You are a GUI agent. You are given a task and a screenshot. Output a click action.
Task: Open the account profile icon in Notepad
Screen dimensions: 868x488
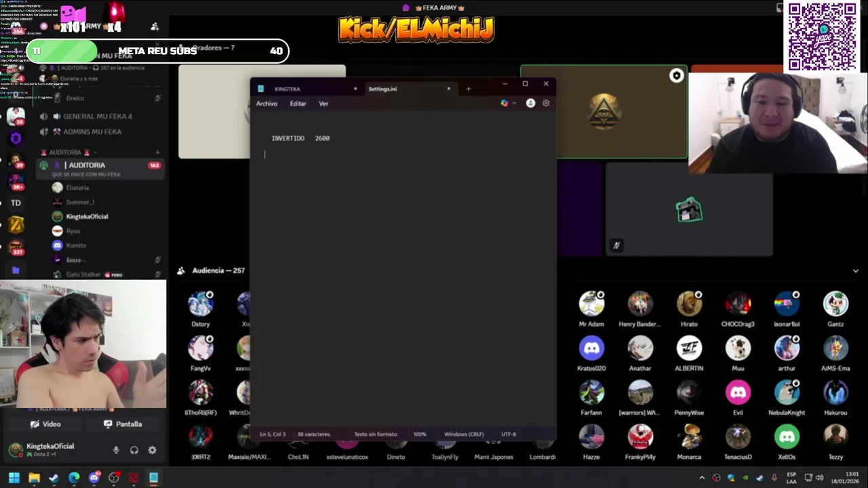pyautogui.click(x=530, y=103)
